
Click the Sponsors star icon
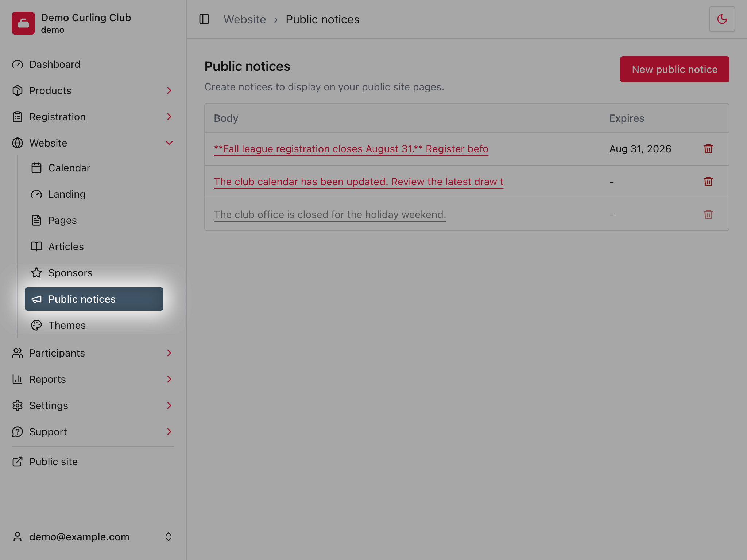[36, 273]
